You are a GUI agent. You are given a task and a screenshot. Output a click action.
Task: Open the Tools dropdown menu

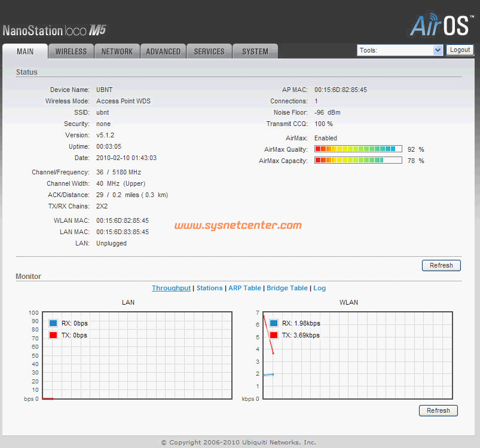[400, 50]
